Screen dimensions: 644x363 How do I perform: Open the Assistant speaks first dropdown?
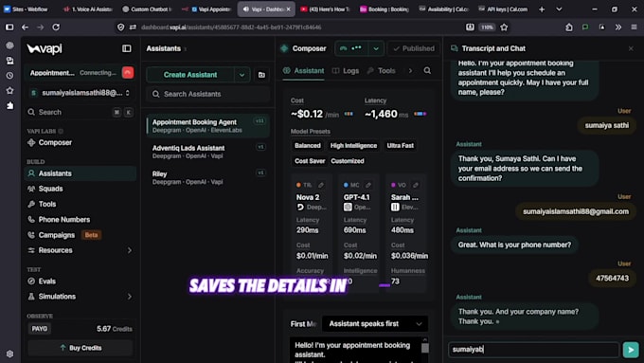pyautogui.click(x=375, y=324)
